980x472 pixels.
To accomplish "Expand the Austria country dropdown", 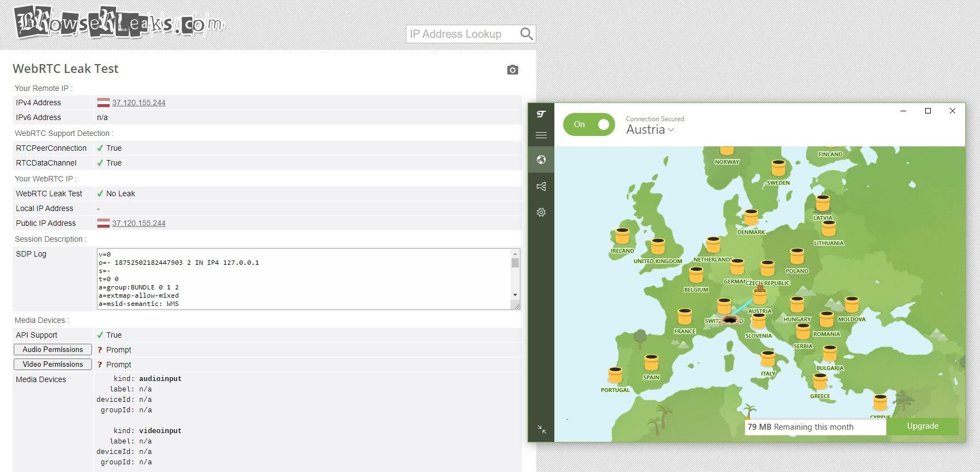I will (650, 130).
